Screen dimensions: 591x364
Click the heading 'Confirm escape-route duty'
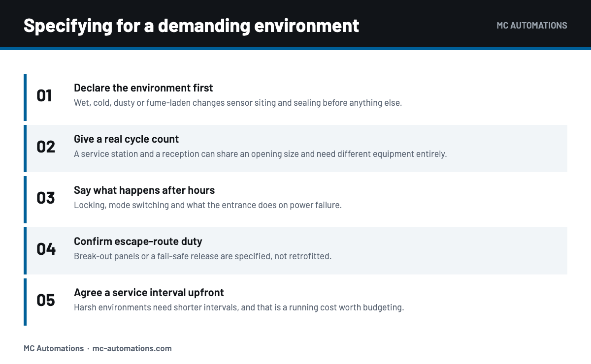tap(138, 241)
